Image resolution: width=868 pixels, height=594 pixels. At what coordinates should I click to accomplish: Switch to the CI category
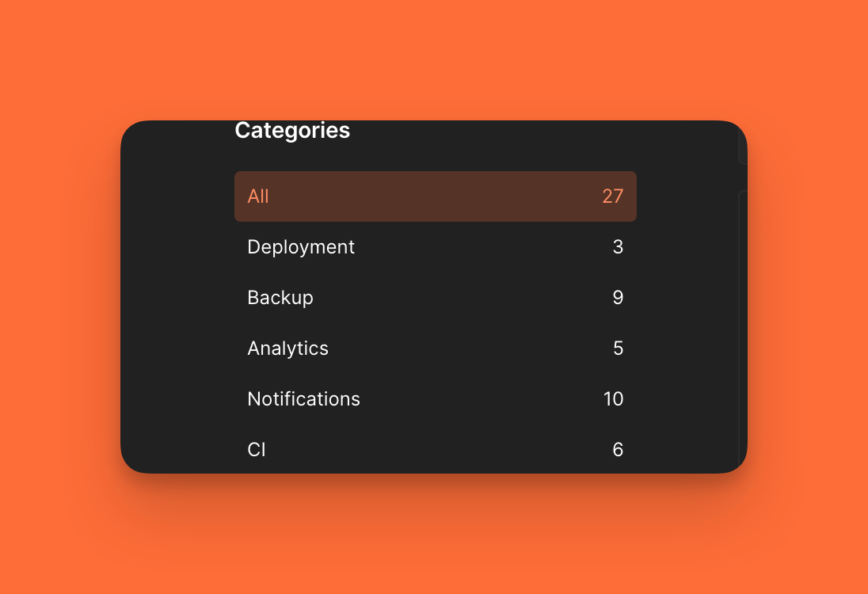click(x=435, y=450)
